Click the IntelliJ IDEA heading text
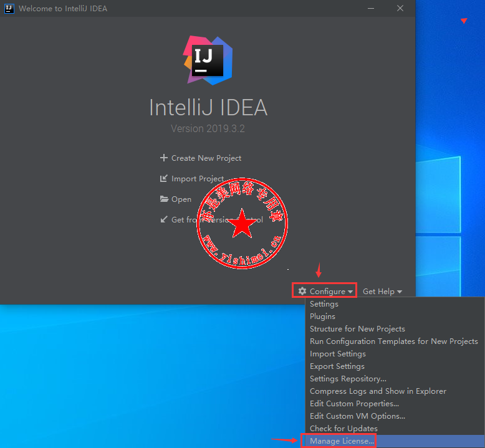Image resolution: width=485 pixels, height=448 pixels. point(208,108)
